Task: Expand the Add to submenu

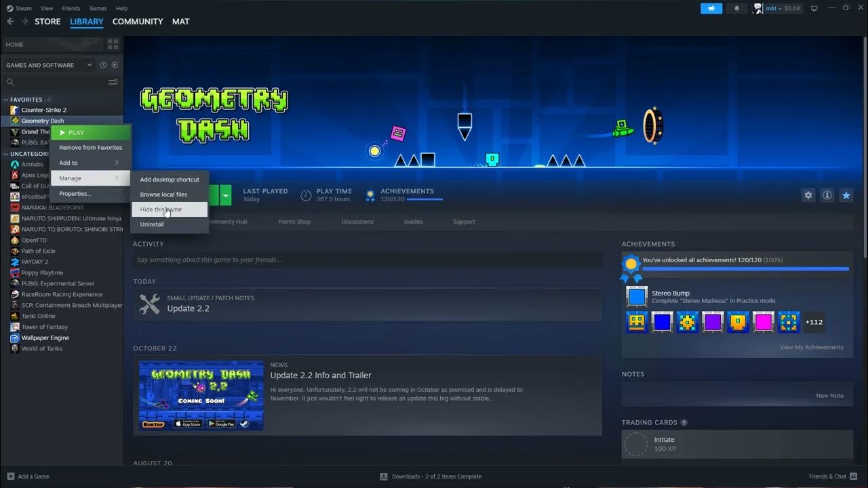Action: point(90,163)
